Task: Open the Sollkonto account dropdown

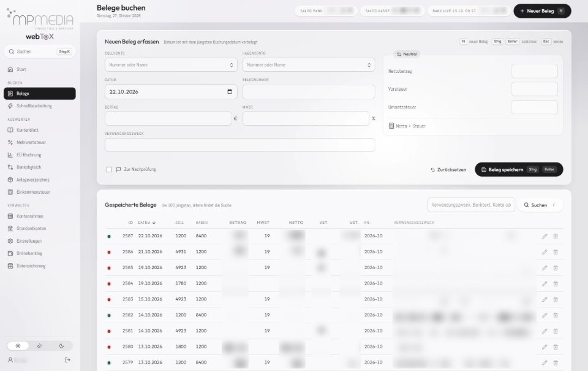Action: tap(171, 65)
